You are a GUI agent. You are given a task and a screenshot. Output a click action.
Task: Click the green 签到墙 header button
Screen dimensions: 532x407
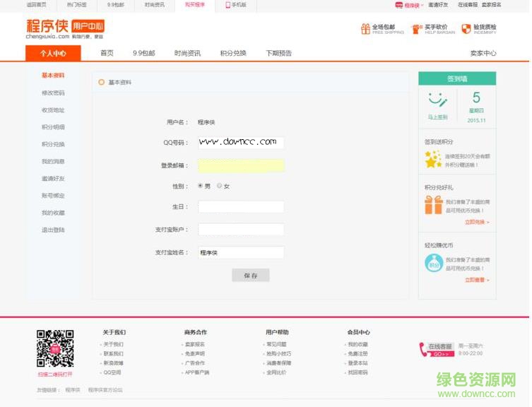pos(457,78)
